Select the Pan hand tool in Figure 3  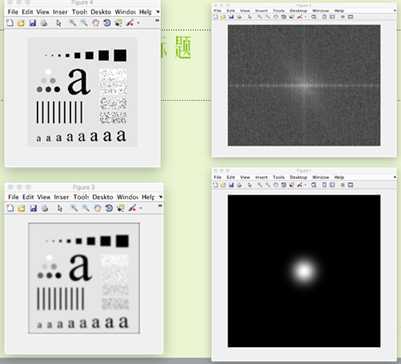[97, 208]
